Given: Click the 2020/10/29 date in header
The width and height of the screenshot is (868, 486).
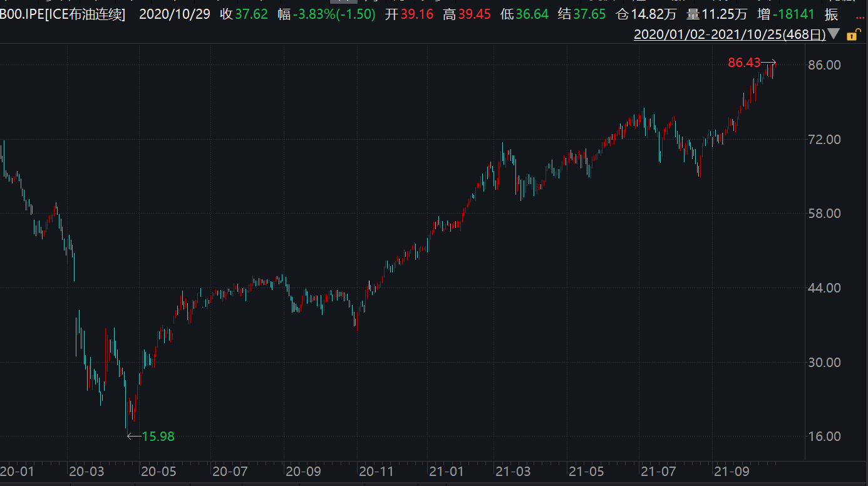Looking at the screenshot, I should click(x=175, y=14).
